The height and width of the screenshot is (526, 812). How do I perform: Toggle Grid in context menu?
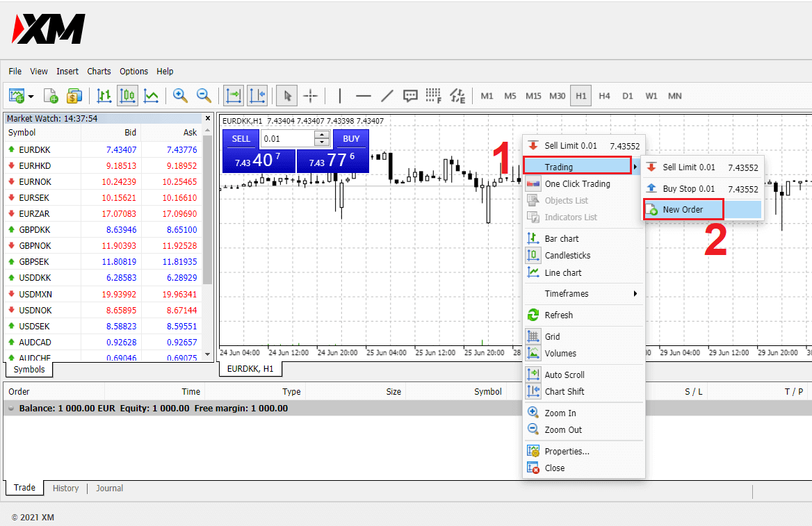pyautogui.click(x=584, y=336)
